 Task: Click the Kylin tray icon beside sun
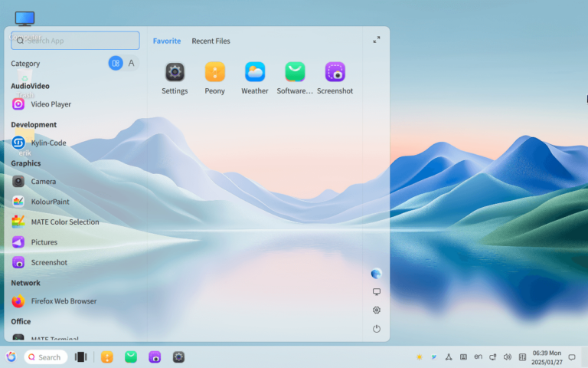pos(434,357)
